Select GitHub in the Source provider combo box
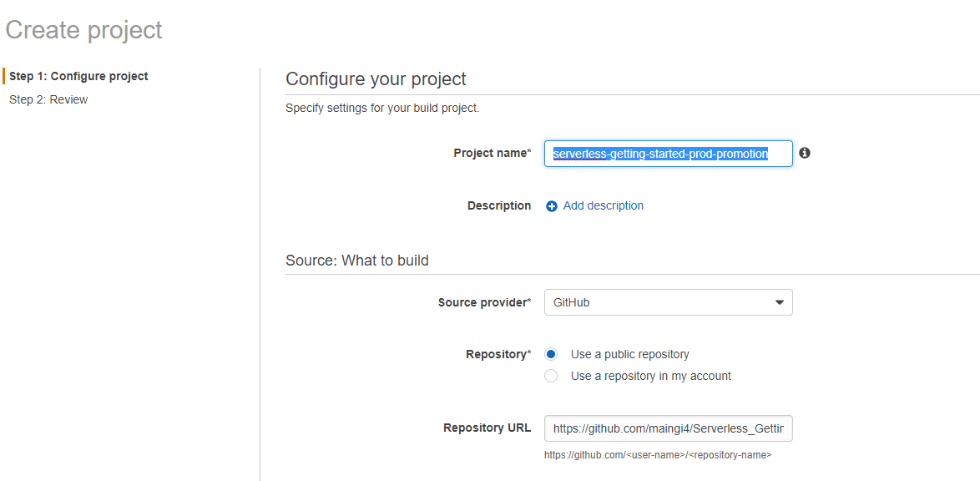 [668, 302]
